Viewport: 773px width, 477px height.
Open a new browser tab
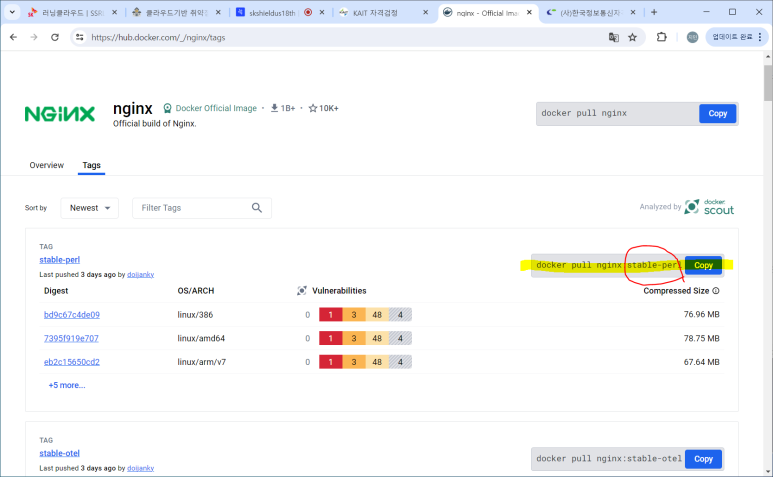pos(654,12)
